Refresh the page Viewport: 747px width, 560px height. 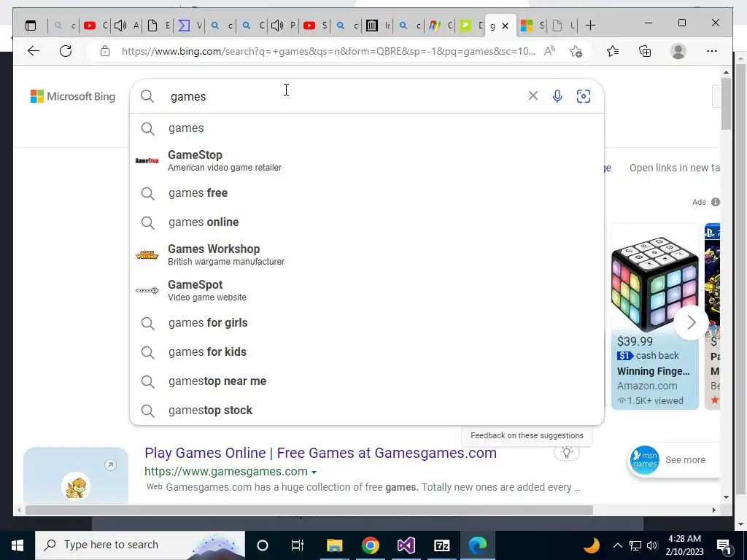tap(66, 51)
